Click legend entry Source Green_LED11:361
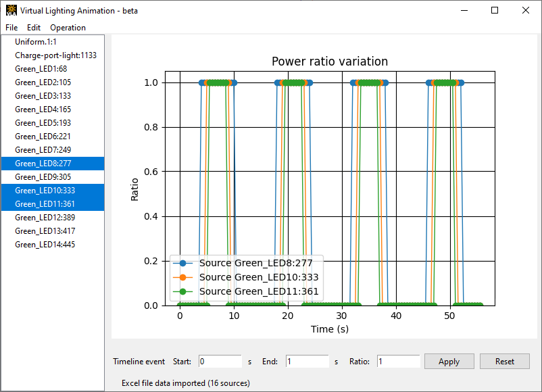The width and height of the screenshot is (542, 392). [245, 291]
